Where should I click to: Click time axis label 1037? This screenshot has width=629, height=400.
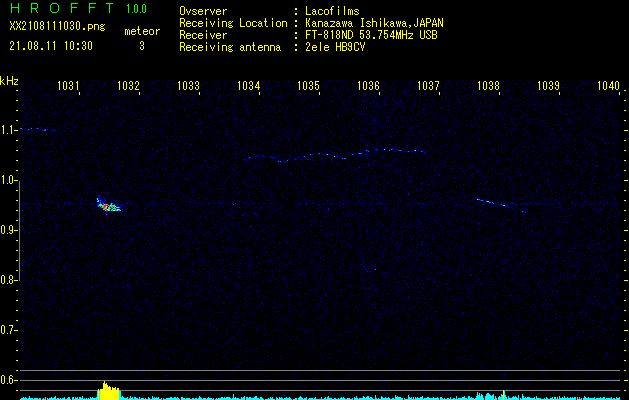click(428, 85)
